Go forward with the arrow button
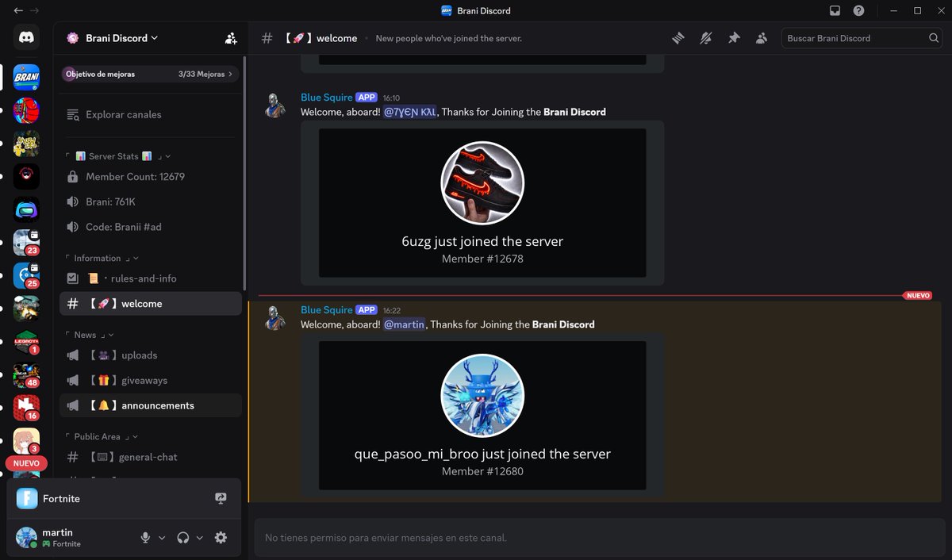This screenshot has height=560, width=952. point(34,11)
